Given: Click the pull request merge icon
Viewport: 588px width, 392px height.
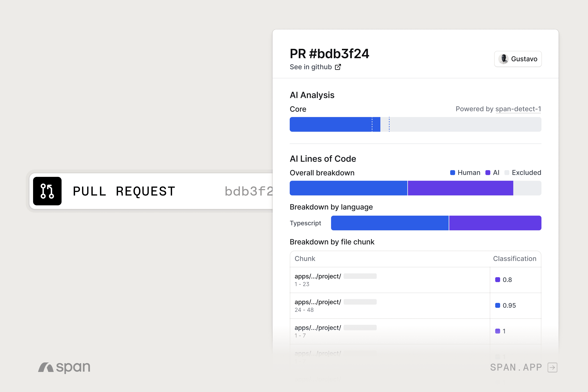Looking at the screenshot, I should (x=47, y=191).
